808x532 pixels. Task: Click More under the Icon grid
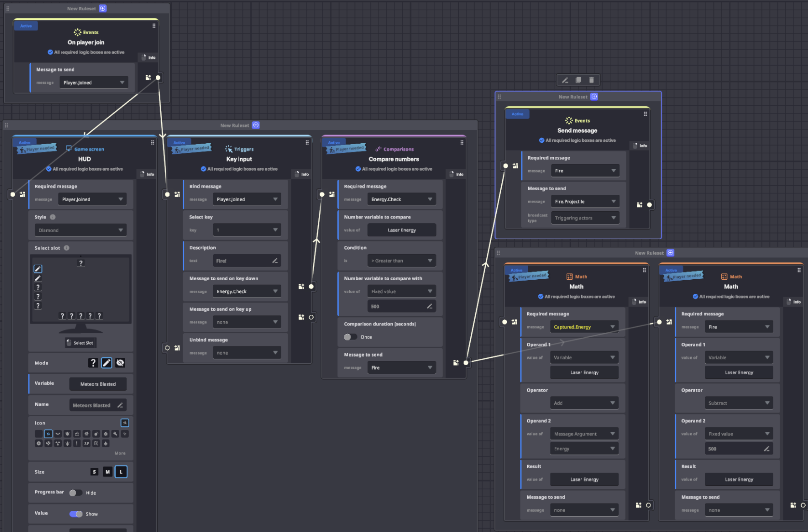[x=120, y=453]
